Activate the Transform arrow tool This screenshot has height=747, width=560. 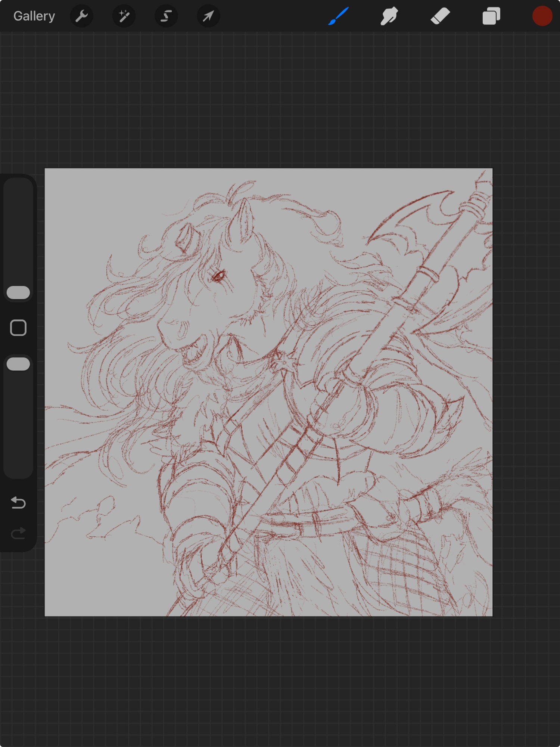coord(208,16)
